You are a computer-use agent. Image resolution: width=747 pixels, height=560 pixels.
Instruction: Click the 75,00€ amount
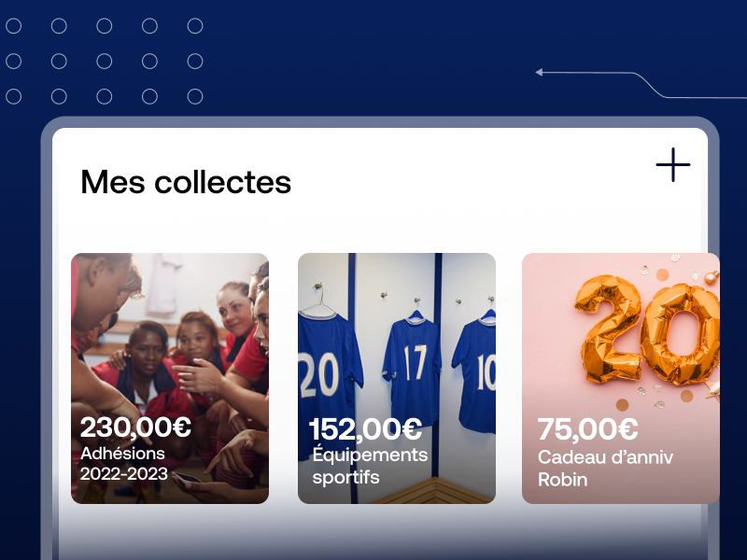tap(587, 429)
